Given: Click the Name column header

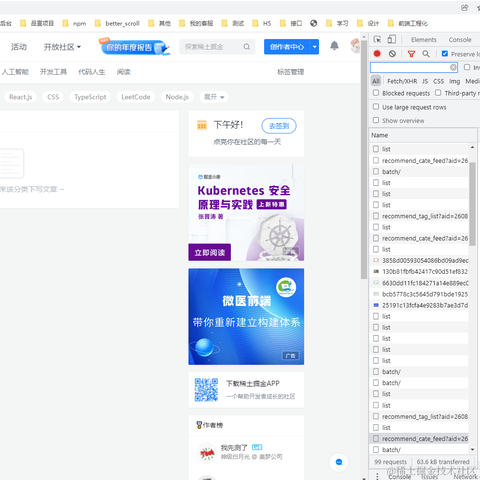Looking at the screenshot, I should [x=423, y=135].
